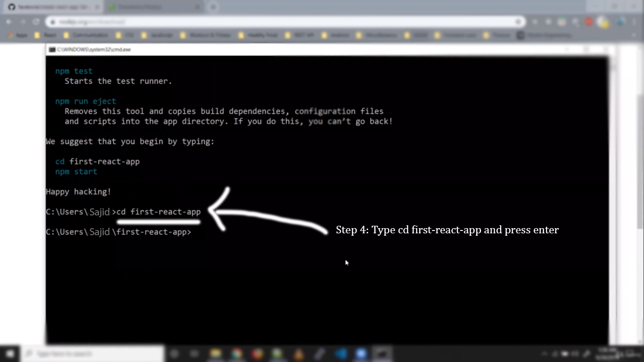Open File Explorer from the taskbar
Screen dimensions: 644x362
(x=215, y=354)
